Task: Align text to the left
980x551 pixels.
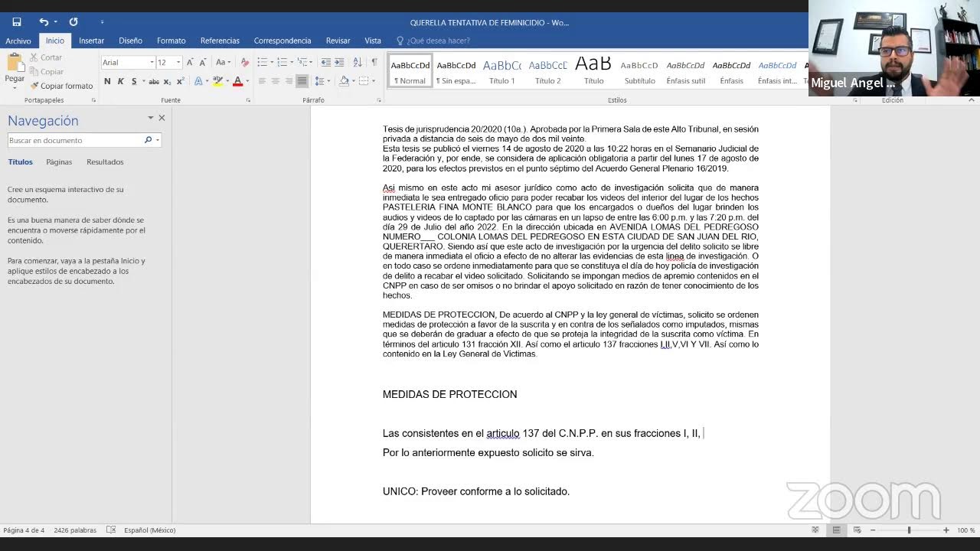Action: point(262,81)
